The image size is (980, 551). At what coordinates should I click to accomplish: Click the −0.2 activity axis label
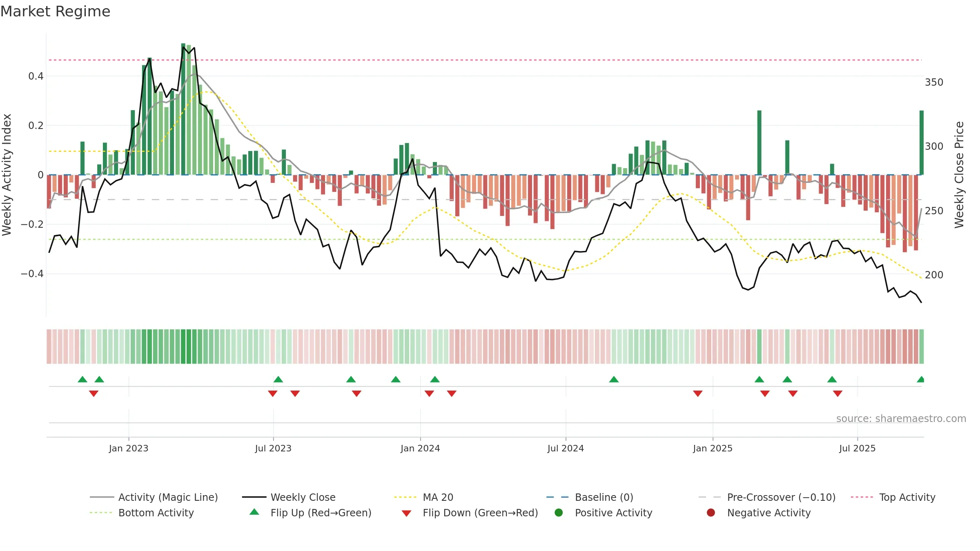coord(32,224)
